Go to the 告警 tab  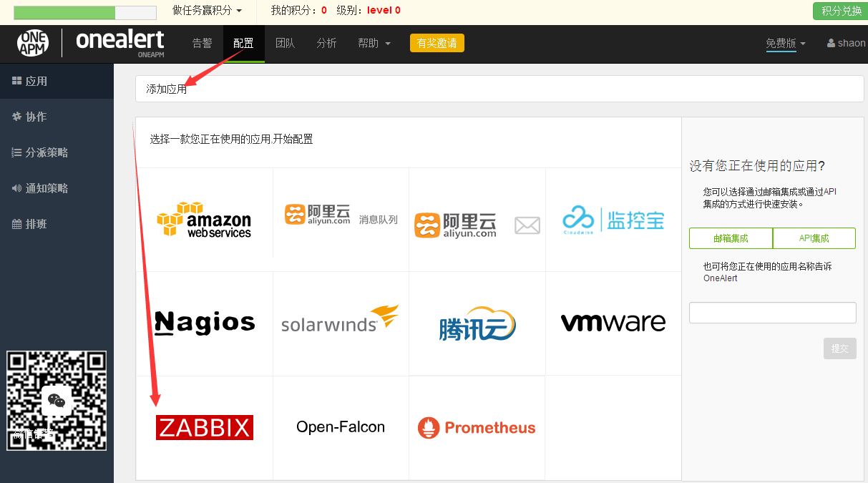pos(203,43)
